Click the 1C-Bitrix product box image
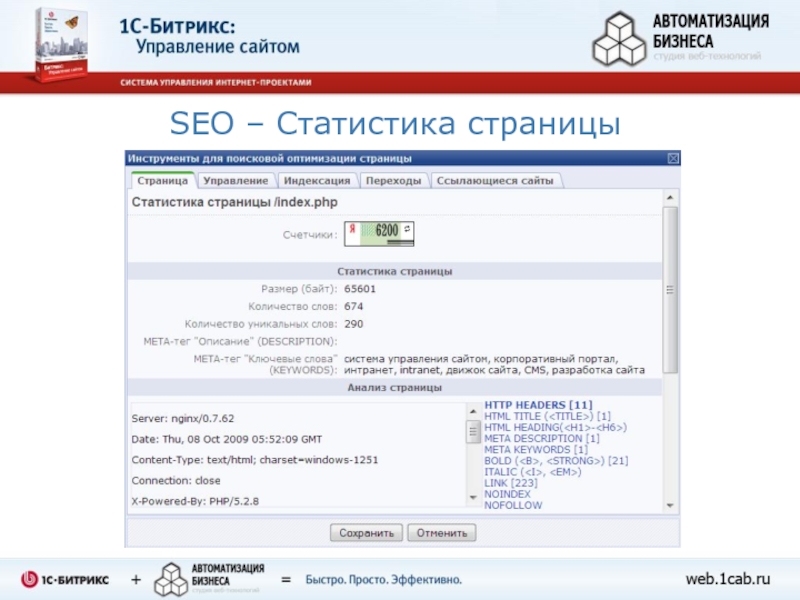 point(61,44)
